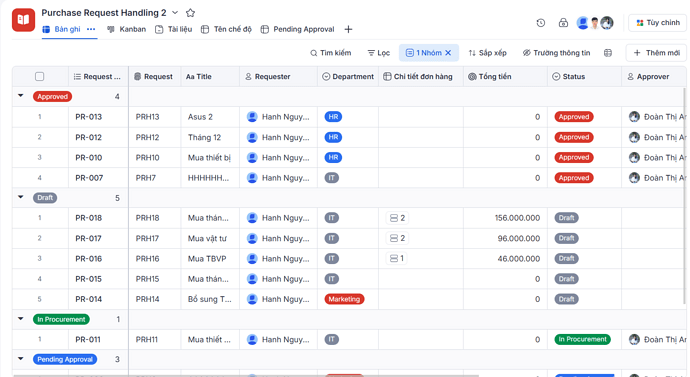The height and width of the screenshot is (377, 690).
Task: Click the Marketing department tag in PR-014 row
Action: 344,299
